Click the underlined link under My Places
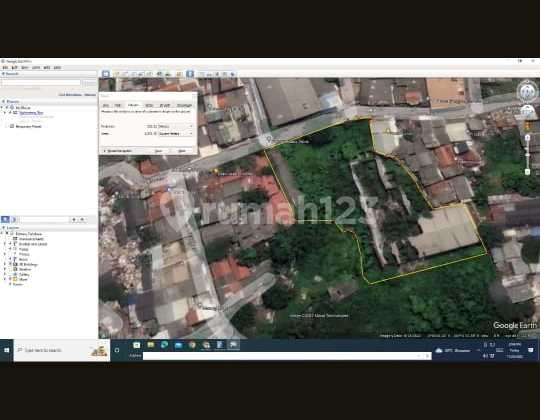 pyautogui.click(x=31, y=113)
